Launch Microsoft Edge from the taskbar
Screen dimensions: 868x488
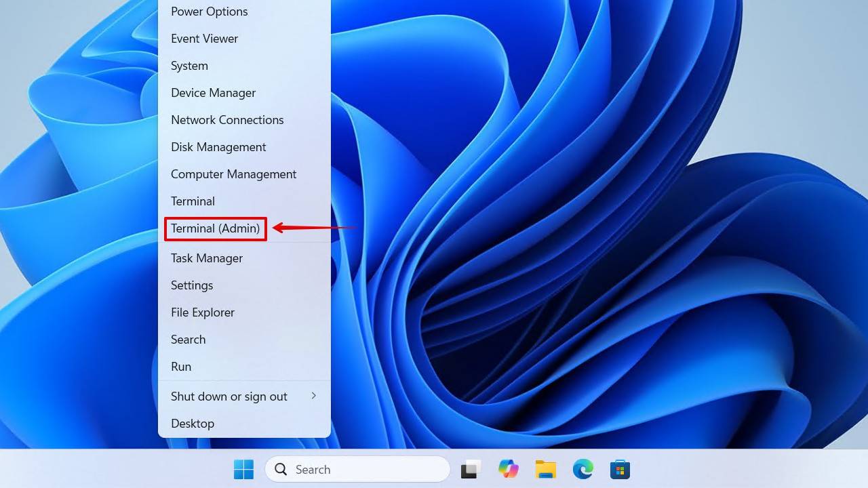coord(583,469)
